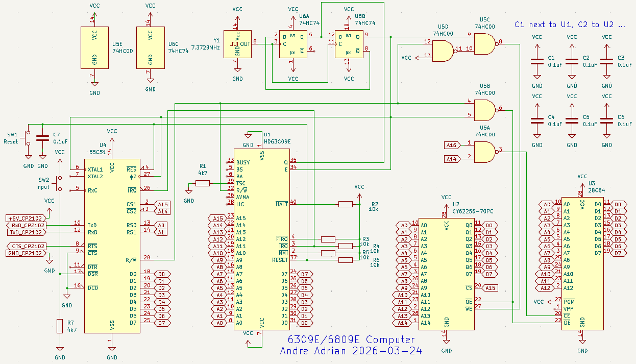Select the CY62256-70PC RAM chip body
Viewport: 636px width, 364px height.
click(x=447, y=276)
